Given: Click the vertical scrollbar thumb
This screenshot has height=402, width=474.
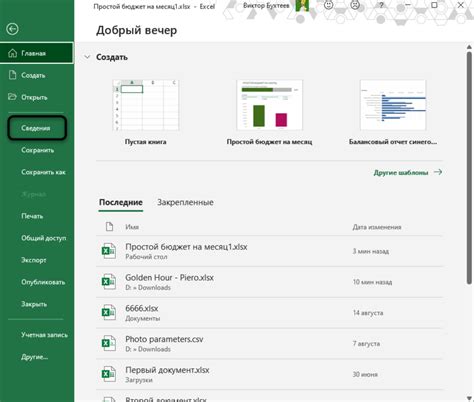Looking at the screenshot, I should (x=469, y=168).
